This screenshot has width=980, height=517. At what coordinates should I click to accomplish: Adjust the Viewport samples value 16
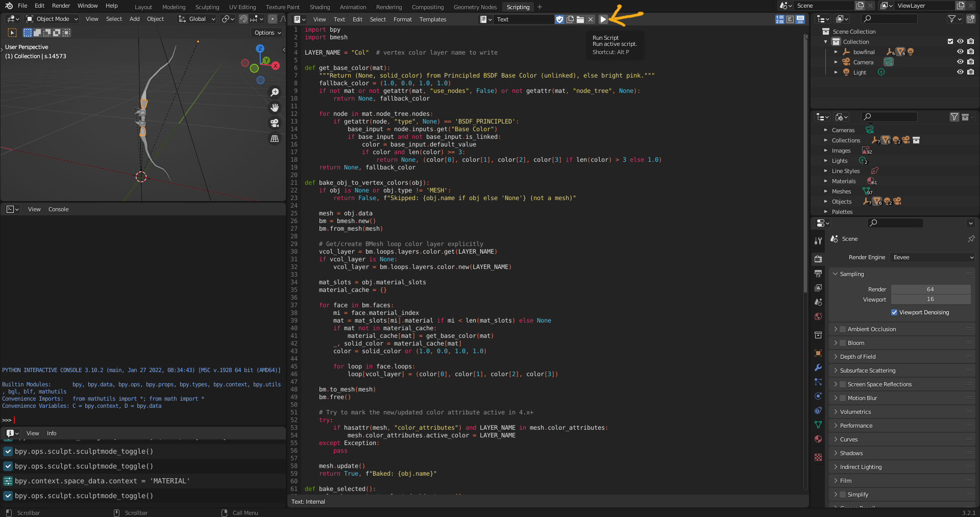click(930, 300)
